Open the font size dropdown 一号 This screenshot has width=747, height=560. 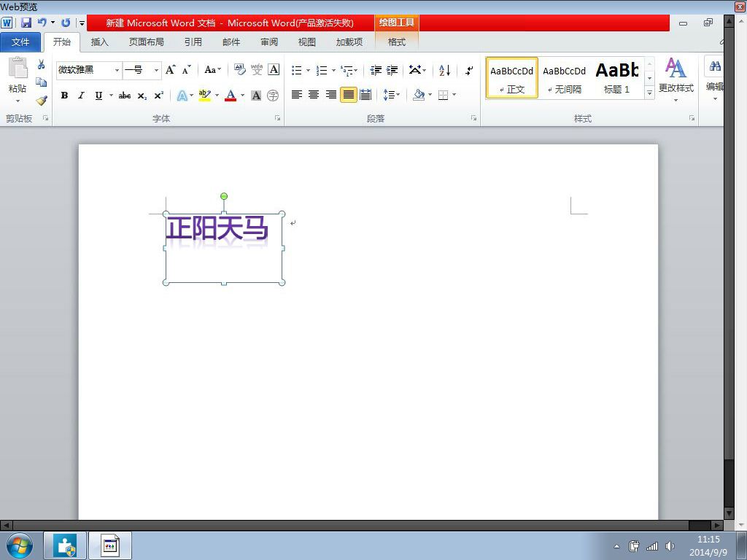pyautogui.click(x=156, y=71)
